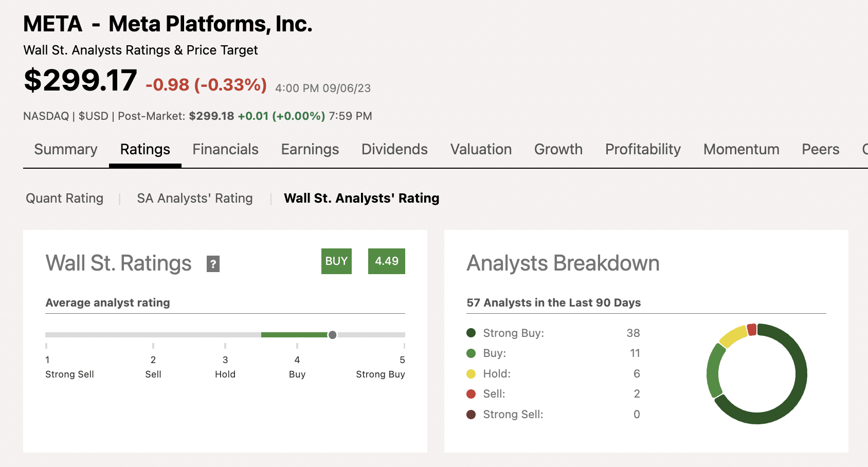Click '57 Analysts in the Last 90 Days'

(554, 302)
